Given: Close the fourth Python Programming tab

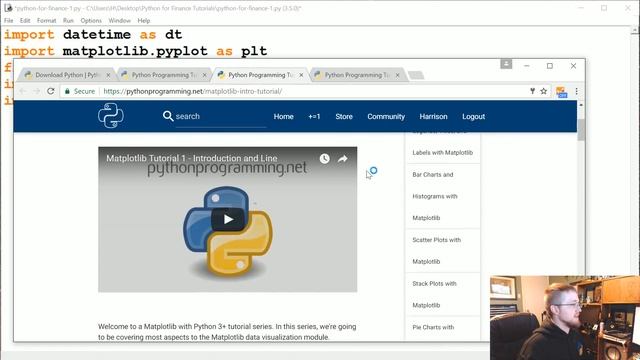Looking at the screenshot, I should pos(398,75).
